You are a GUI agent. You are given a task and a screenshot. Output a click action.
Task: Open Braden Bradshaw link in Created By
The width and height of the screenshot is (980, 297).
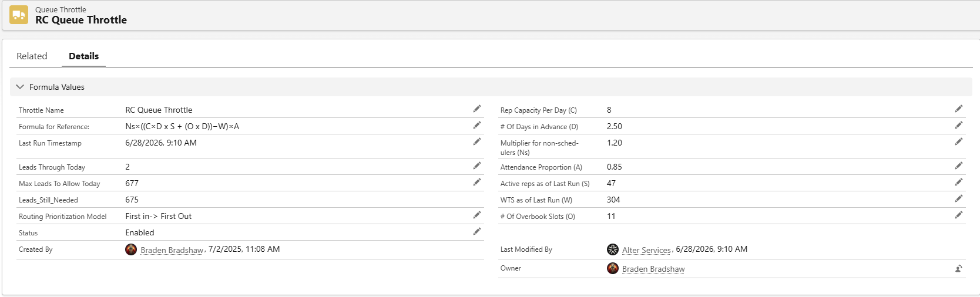172,250
